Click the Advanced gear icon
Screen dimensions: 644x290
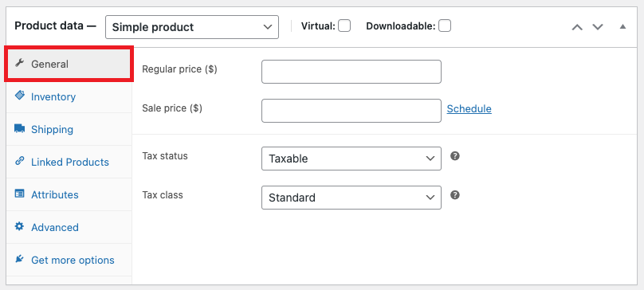click(19, 226)
